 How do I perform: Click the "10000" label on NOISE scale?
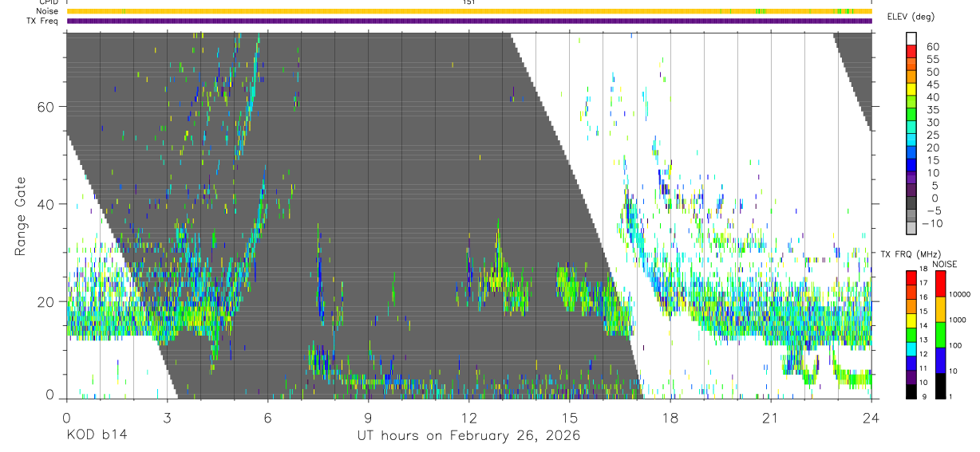click(x=960, y=294)
